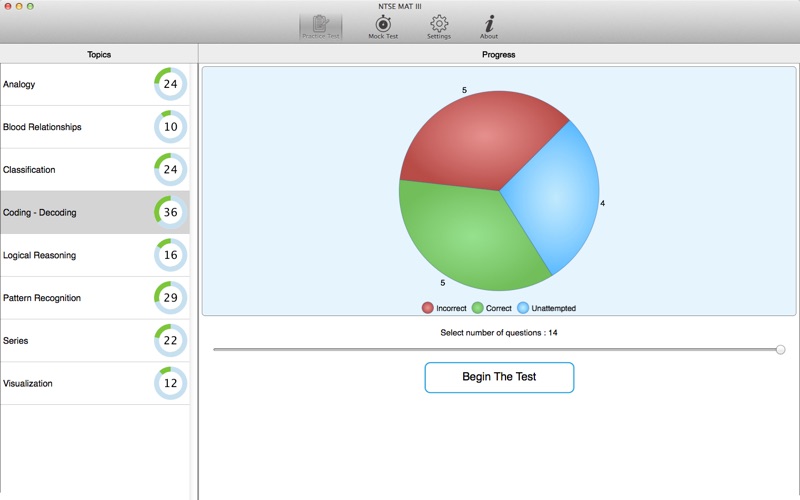Click the Unattempted legend blue swatch
Viewport: 800px width, 500px height.
[523, 308]
